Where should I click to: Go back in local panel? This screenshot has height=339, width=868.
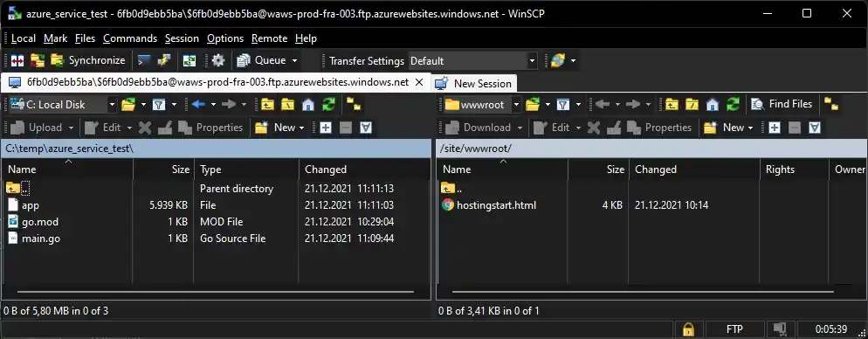pyautogui.click(x=199, y=104)
